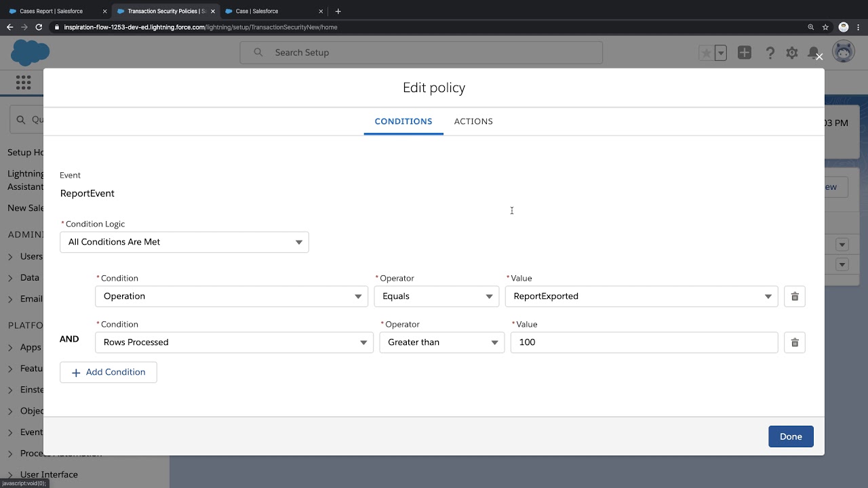Viewport: 868px width, 488px height.
Task: Delete the Rows Processed condition row
Action: pyautogui.click(x=795, y=342)
